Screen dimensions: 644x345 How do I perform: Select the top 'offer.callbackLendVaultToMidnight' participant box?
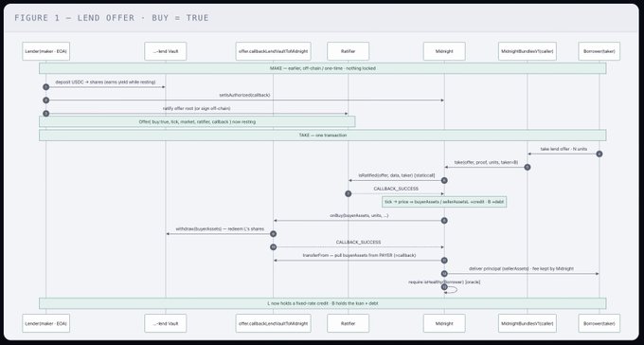pos(273,51)
